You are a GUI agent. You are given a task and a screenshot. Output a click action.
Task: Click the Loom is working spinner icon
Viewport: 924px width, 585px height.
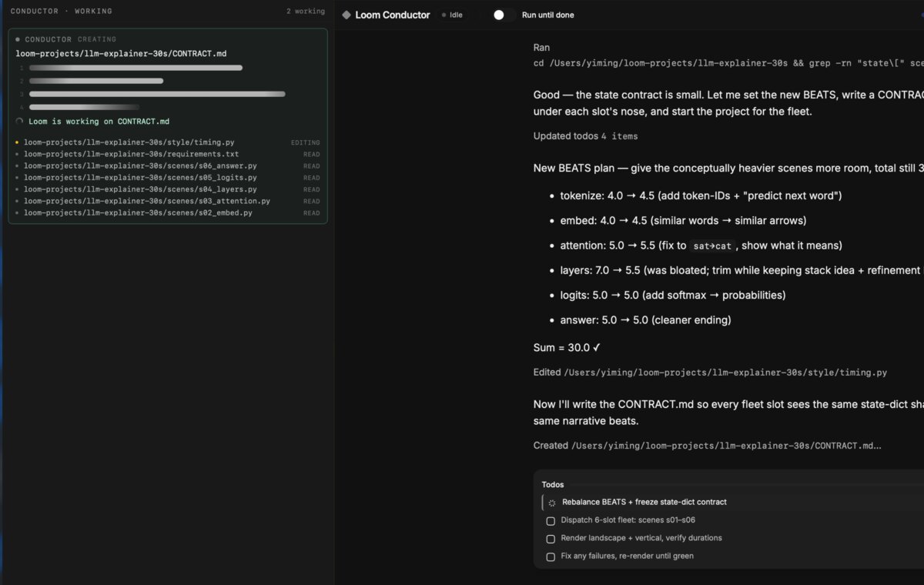click(x=19, y=122)
